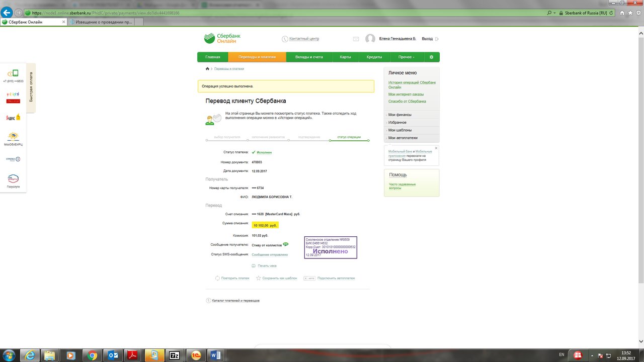644x362 pixels.
Task: Collapse the Быстрая оплата side panel
Action: pyautogui.click(x=31, y=87)
